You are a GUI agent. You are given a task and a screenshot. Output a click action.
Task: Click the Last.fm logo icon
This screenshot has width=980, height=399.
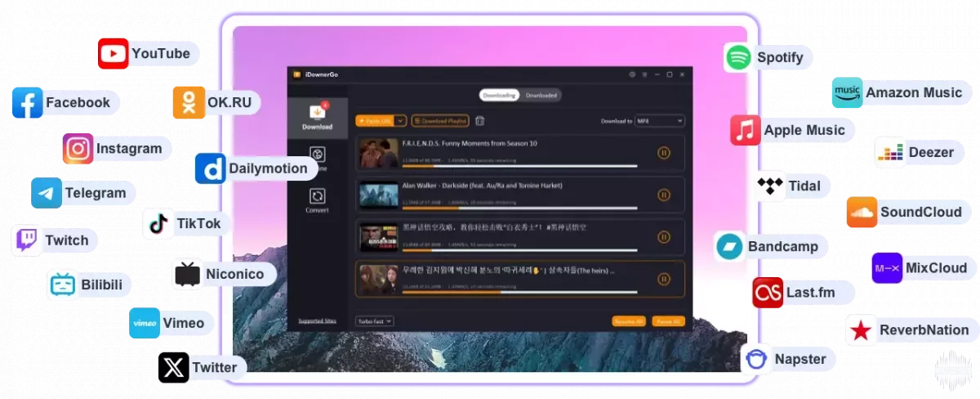tap(768, 292)
